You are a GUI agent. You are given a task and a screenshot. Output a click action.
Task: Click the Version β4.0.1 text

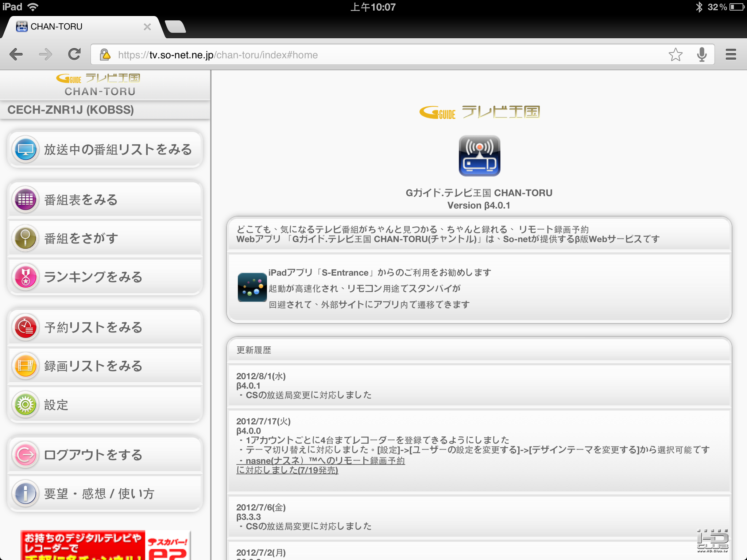pyautogui.click(x=479, y=205)
